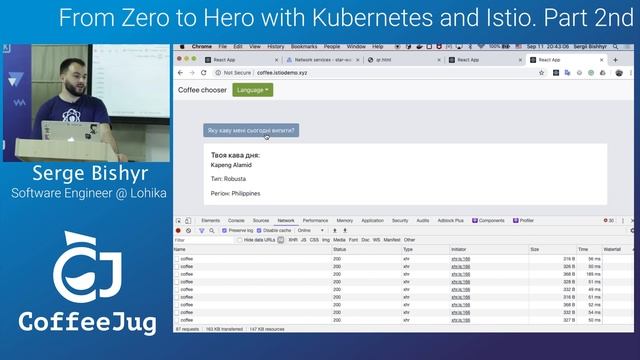Open the DevTools errors counter

[609, 220]
